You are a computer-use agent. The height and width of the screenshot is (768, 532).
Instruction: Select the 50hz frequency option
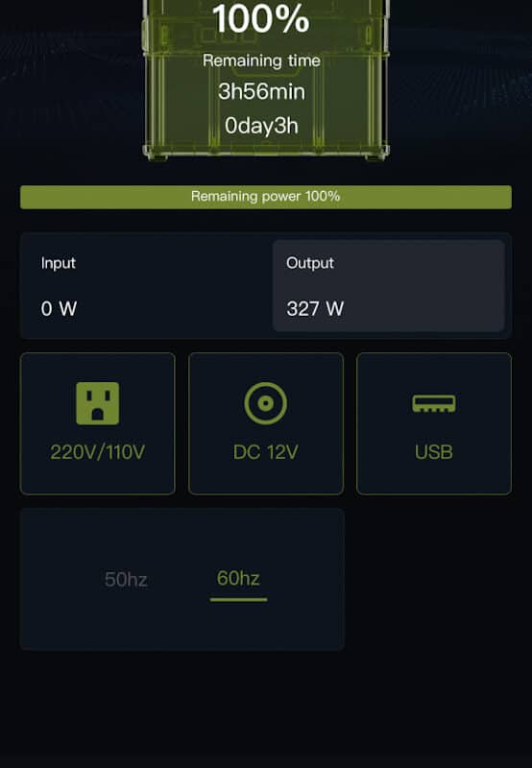coord(126,580)
